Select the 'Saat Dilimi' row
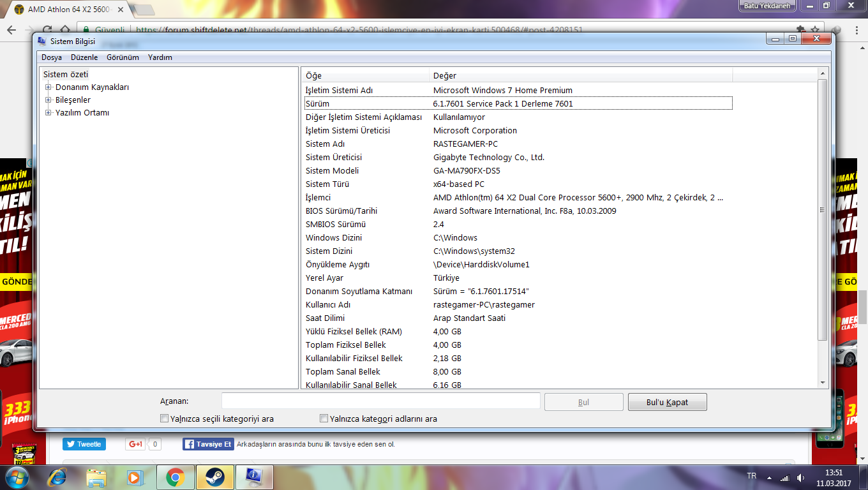This screenshot has height=490, width=868. (x=518, y=318)
